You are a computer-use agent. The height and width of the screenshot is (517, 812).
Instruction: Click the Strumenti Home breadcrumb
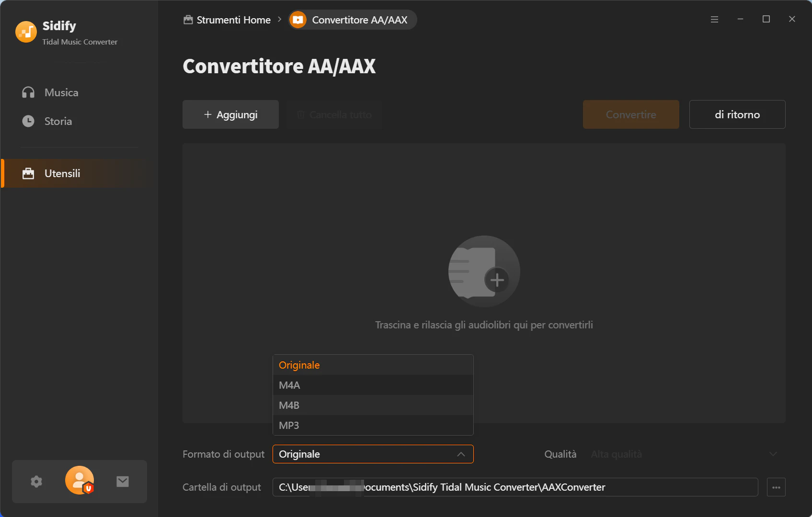(227, 20)
